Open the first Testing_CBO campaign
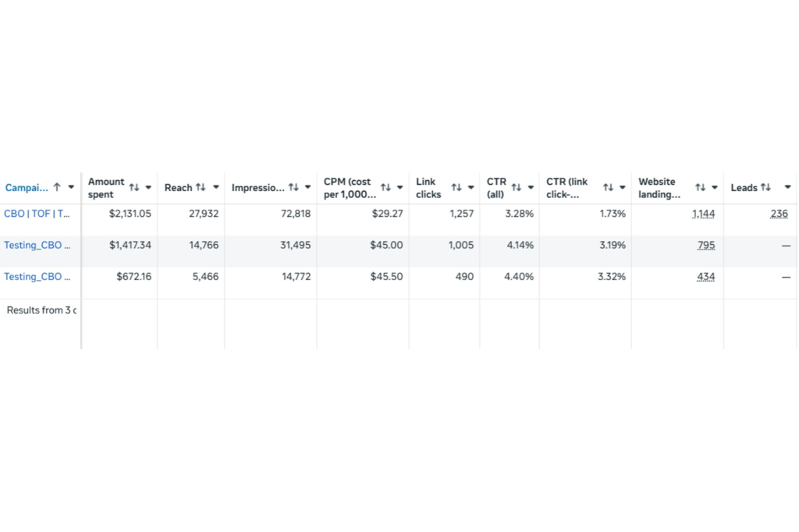This screenshot has height=532, width=799. coord(35,244)
